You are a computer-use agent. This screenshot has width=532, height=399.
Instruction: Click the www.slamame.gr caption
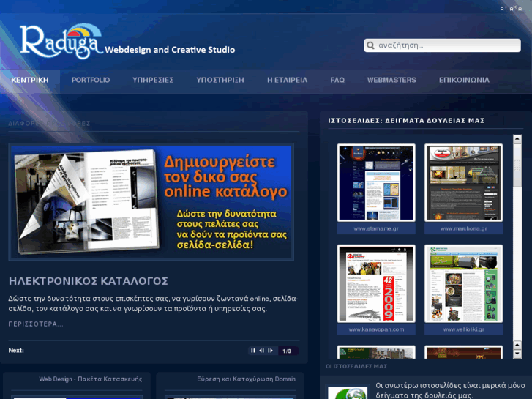point(376,228)
